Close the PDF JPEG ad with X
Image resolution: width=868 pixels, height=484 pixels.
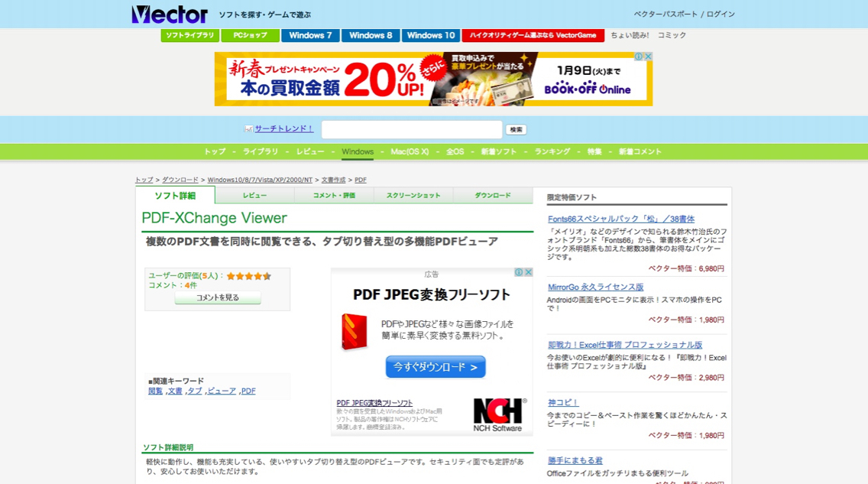pos(528,272)
